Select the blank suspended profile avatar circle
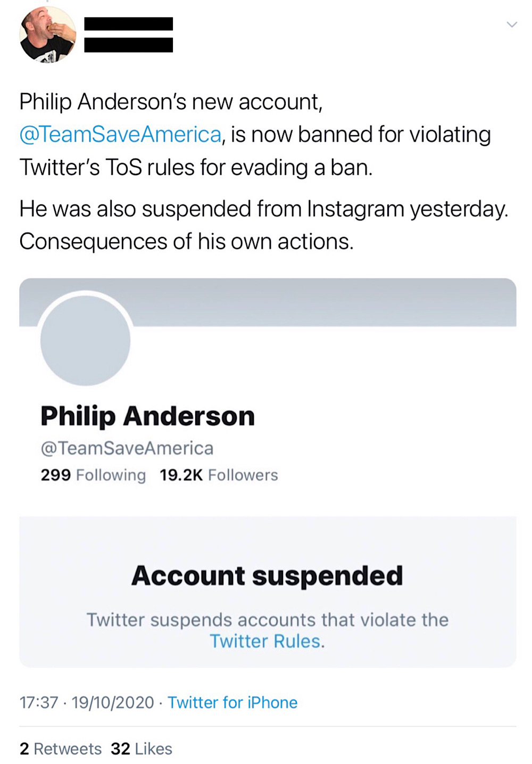The image size is (532, 764). click(85, 340)
